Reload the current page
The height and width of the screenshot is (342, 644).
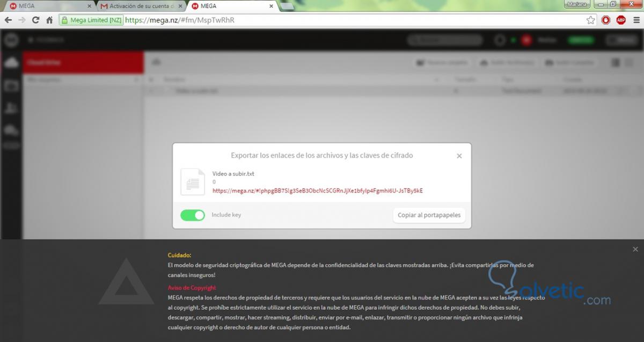coord(36,20)
